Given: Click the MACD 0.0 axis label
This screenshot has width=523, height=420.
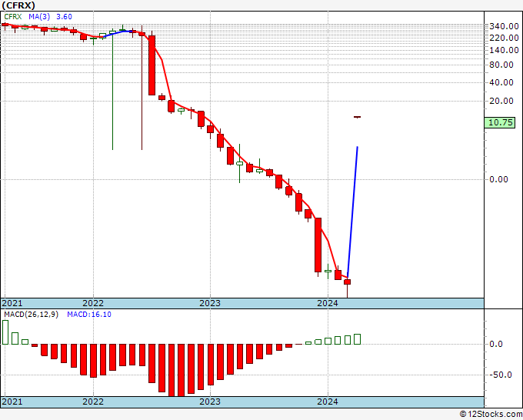Looking at the screenshot, I should [x=496, y=345].
